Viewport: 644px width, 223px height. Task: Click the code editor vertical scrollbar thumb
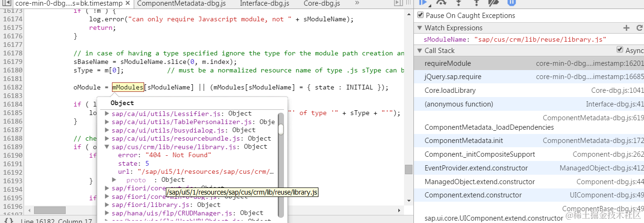click(408, 169)
